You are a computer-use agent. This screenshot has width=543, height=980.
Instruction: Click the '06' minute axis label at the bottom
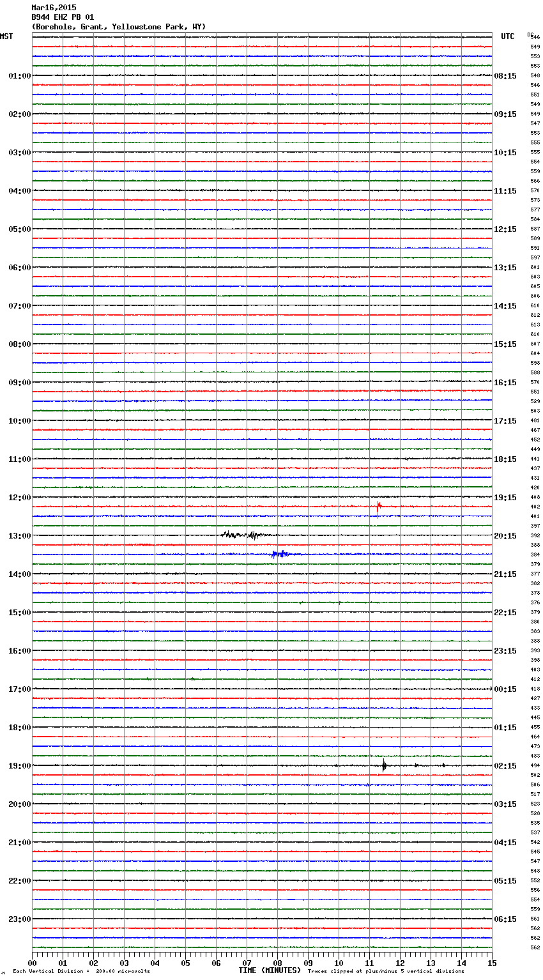(216, 963)
